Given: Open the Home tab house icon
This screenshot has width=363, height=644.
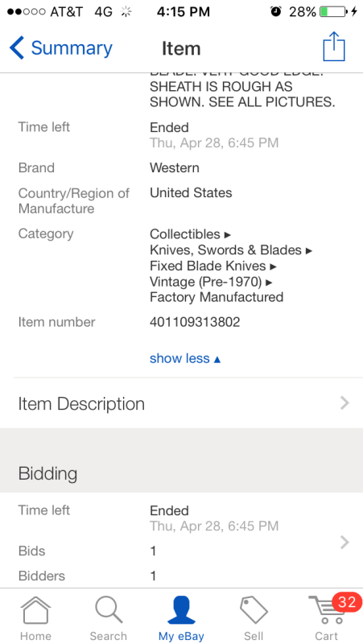Looking at the screenshot, I should [x=35, y=611].
